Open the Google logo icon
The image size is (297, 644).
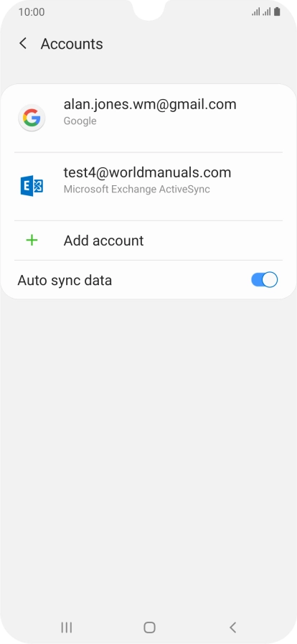pos(32,118)
